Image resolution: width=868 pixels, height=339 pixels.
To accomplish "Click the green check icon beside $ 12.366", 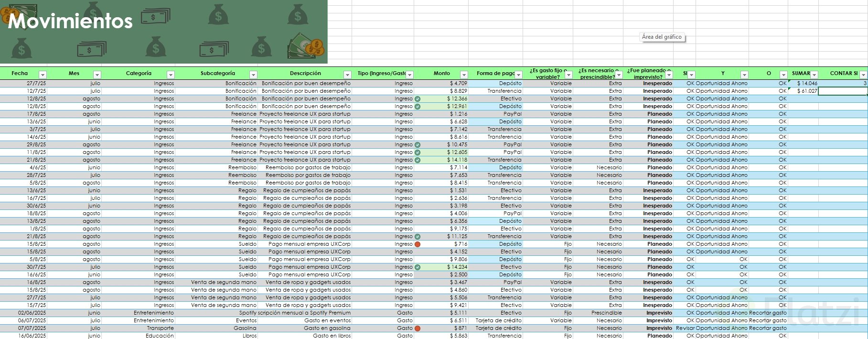I will click(418, 99).
